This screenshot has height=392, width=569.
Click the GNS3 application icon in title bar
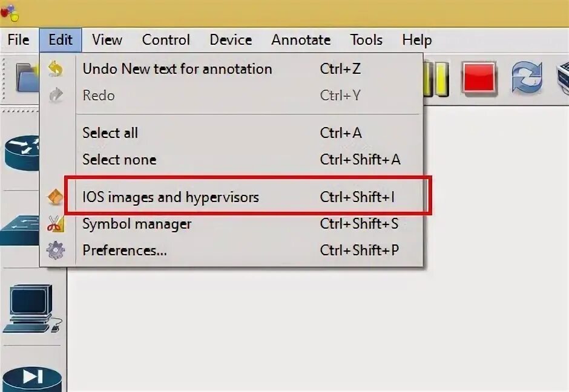pos(8,11)
